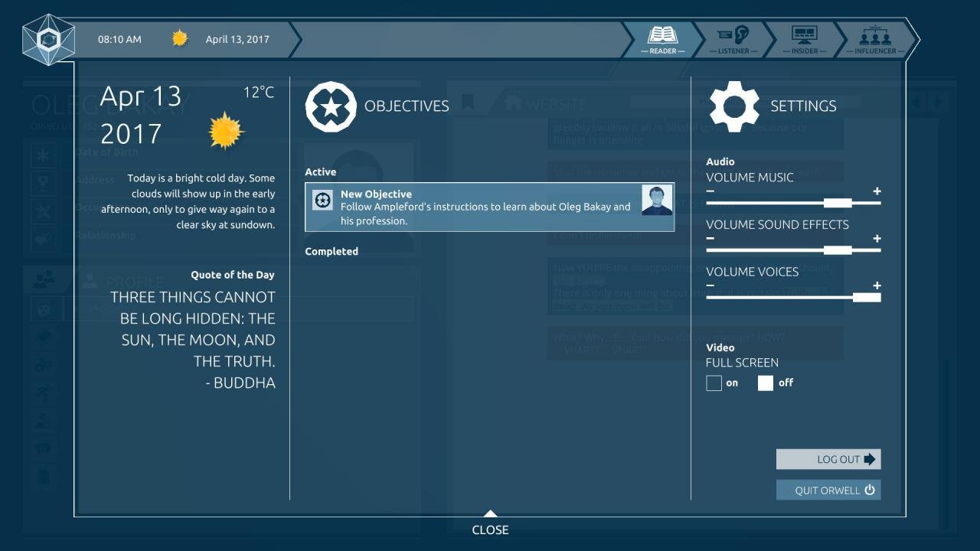
Task: Click the Objectives star badge icon
Action: point(331,106)
